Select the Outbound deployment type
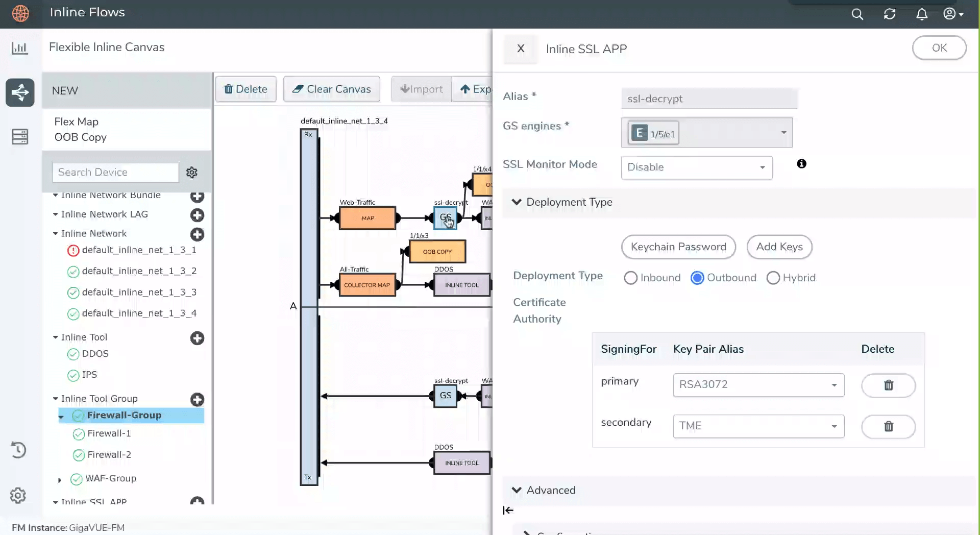The height and width of the screenshot is (535, 980). click(697, 278)
